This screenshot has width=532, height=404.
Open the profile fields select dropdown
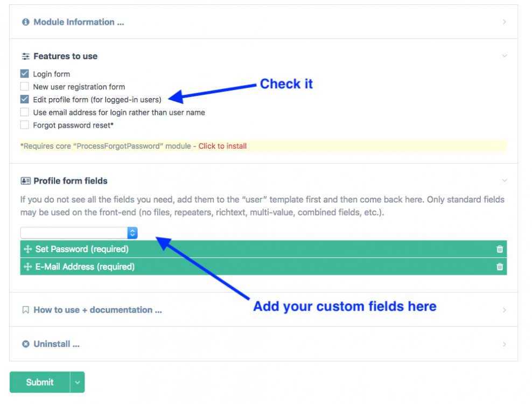(x=79, y=233)
